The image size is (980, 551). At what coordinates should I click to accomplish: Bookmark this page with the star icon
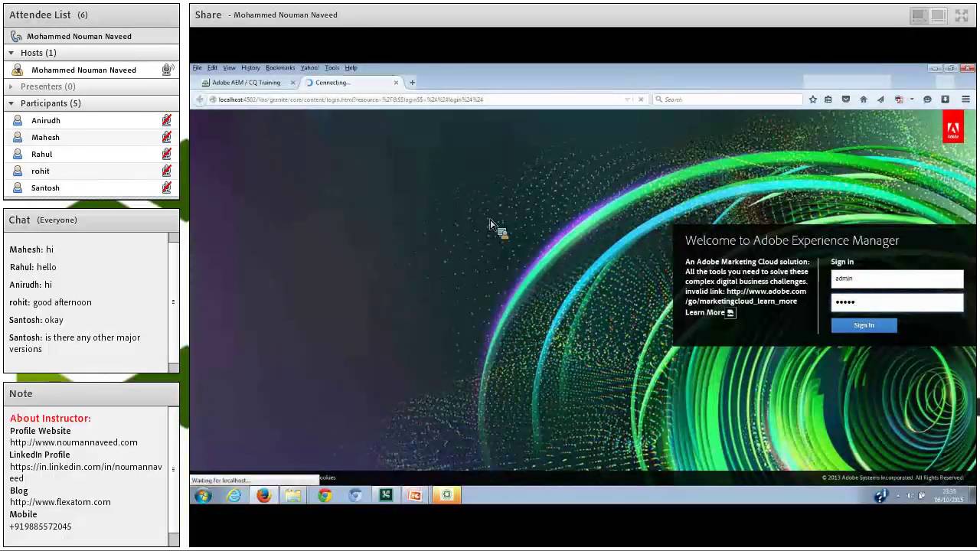coord(813,99)
